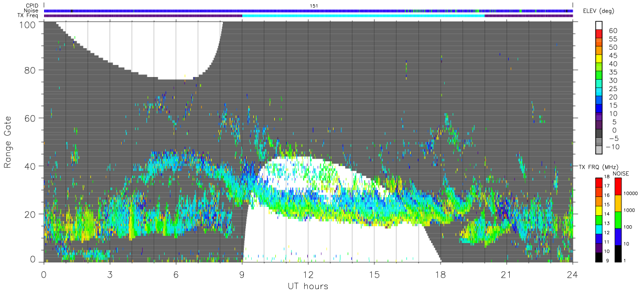The width and height of the screenshot is (644, 297).
Task: Pick the orange NOISE swatch between 1000 and 10000
Action: (x=618, y=203)
